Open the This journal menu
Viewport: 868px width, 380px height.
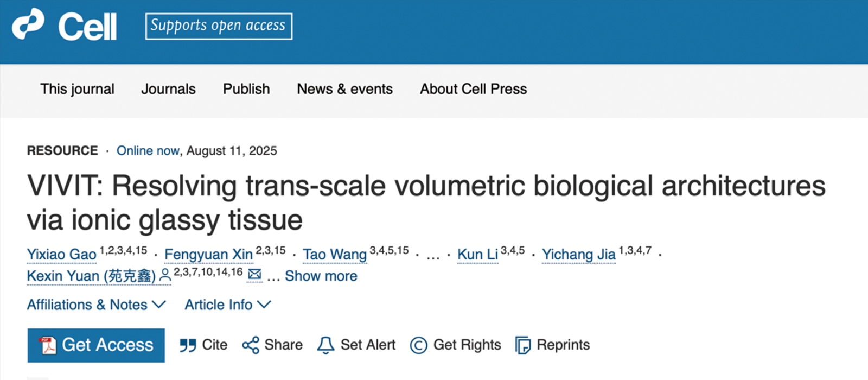pos(77,89)
